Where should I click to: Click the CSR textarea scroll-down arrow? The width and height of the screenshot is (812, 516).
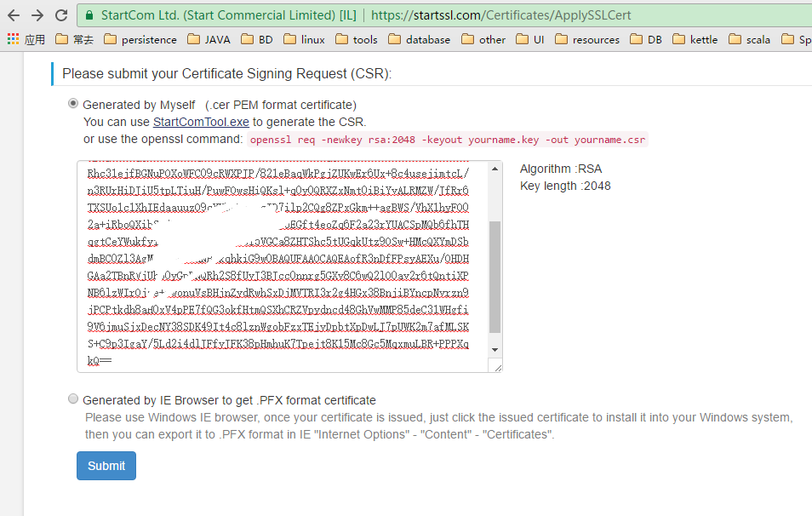click(x=495, y=350)
